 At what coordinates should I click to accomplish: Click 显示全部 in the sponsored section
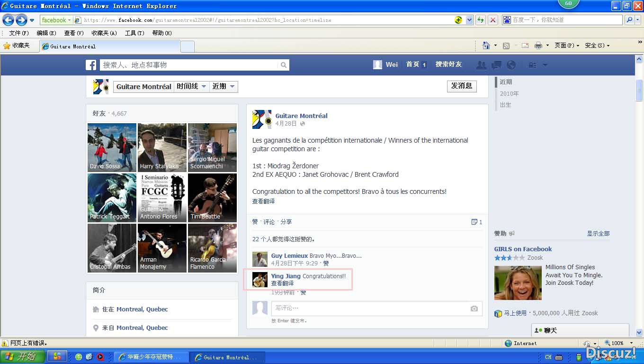click(x=598, y=234)
